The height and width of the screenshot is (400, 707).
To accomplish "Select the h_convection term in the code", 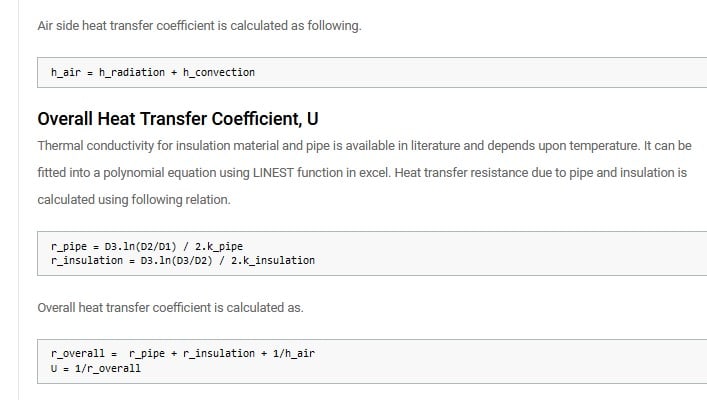I will tap(219, 72).
